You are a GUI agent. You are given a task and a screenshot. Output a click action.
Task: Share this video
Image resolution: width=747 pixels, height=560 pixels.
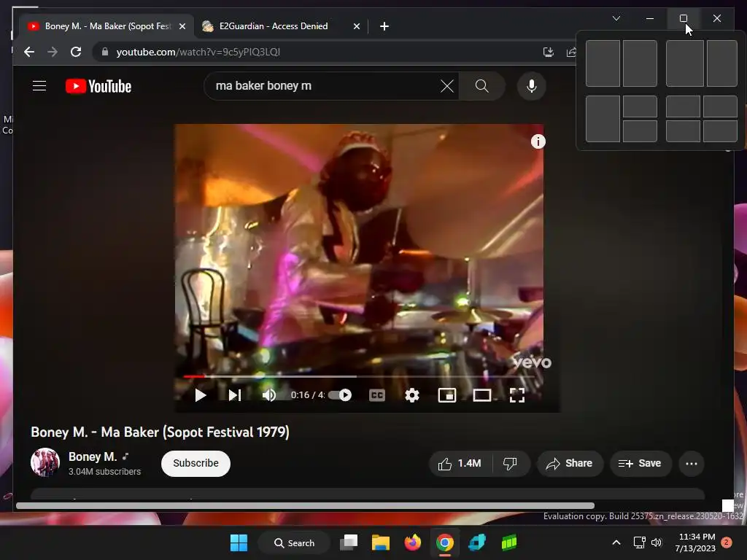click(x=570, y=463)
